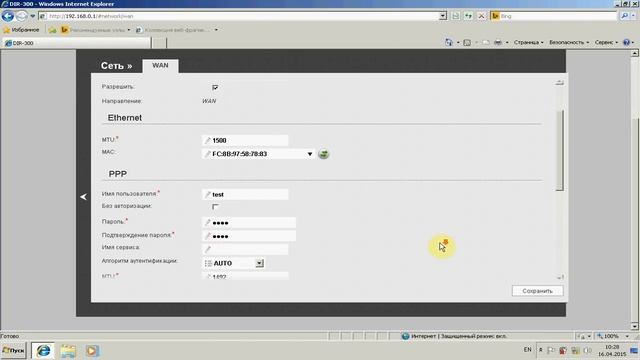The width and height of the screenshot is (640, 360).
Task: Click the network connection tray icon
Action: [576, 350]
